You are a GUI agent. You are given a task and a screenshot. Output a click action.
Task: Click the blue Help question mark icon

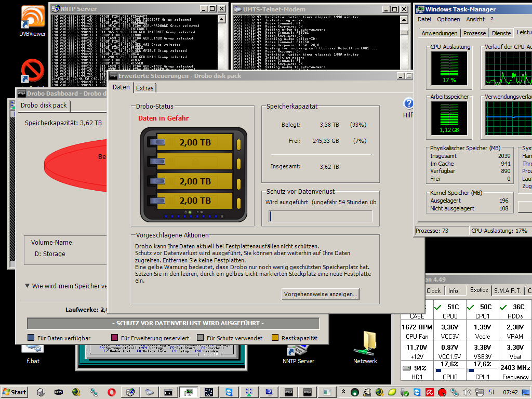[x=409, y=103]
